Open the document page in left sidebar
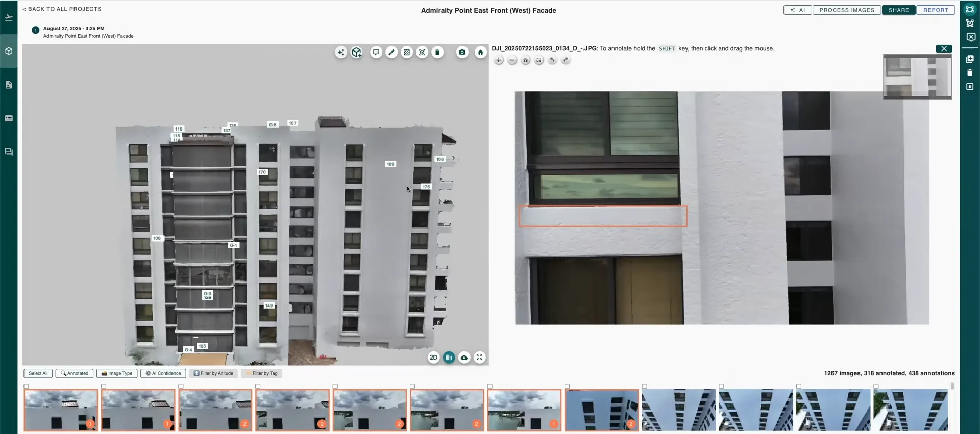 pyautogui.click(x=9, y=85)
